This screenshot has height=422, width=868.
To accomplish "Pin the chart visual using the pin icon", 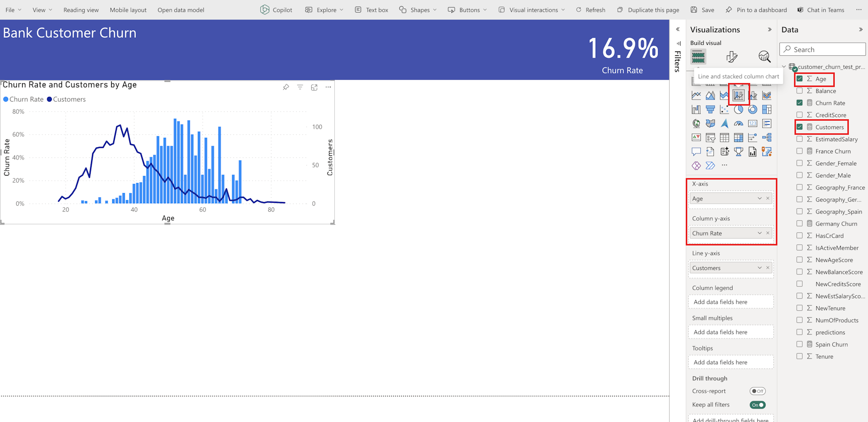I will point(286,87).
